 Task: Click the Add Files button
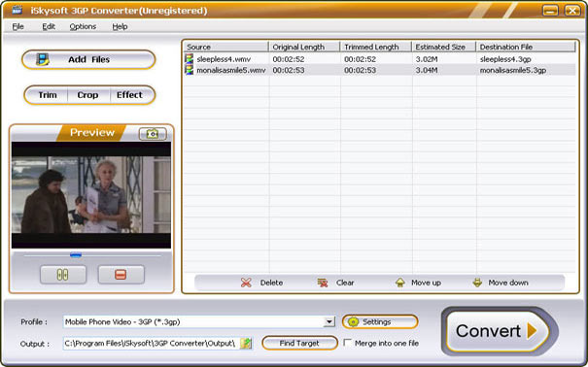coord(88,59)
